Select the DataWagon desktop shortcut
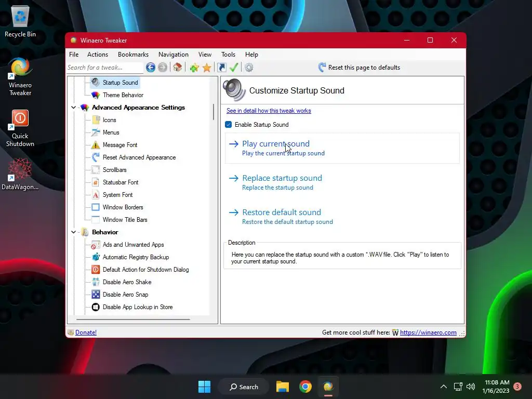532x399 pixels. [x=20, y=174]
